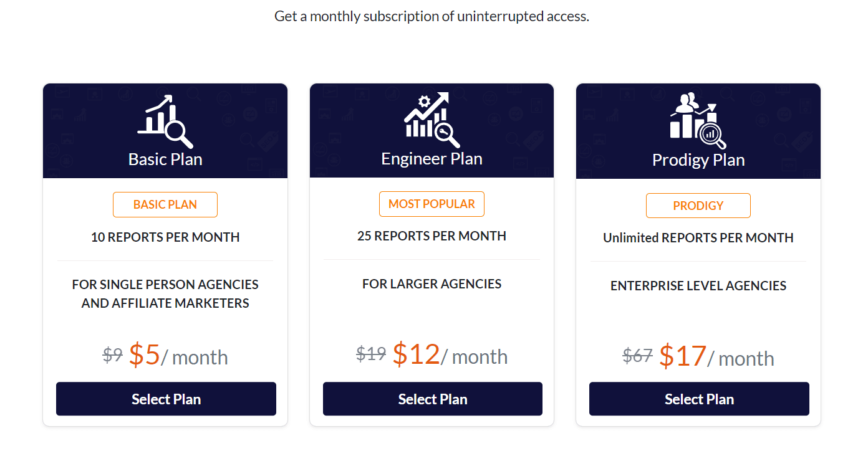Viewport: 868px width, 456px height.
Task: Click the Engineer Plan gear chart icon
Action: pos(432,120)
